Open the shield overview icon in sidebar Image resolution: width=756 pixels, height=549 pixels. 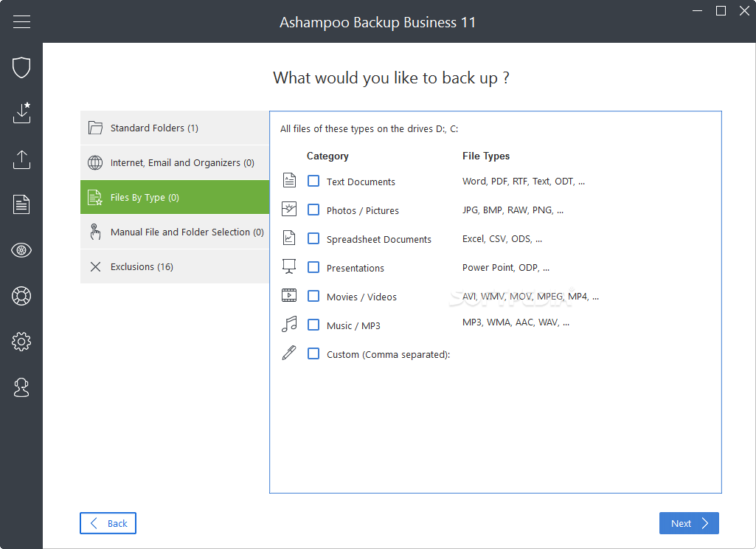pos(21,67)
